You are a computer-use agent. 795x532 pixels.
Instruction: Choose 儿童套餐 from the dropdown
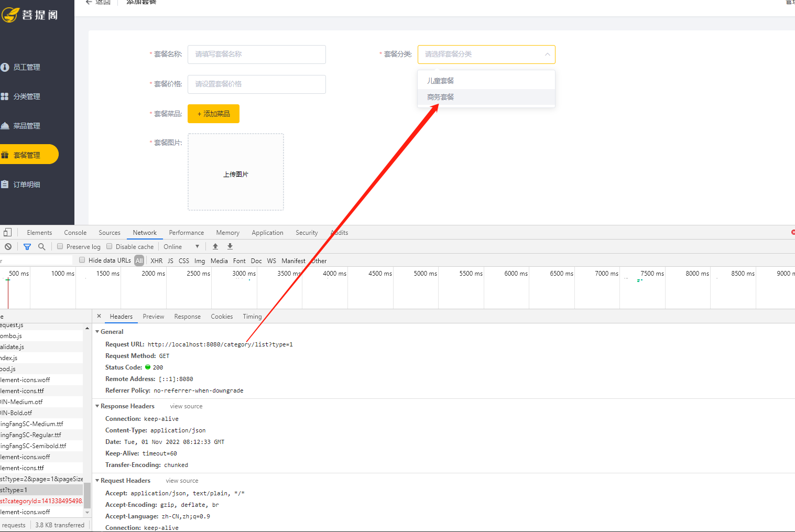486,81
